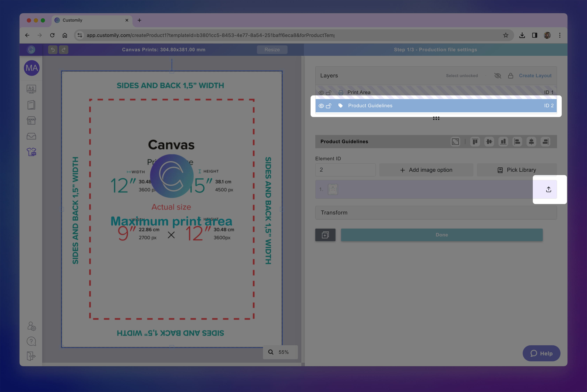Toggle lock on Product Guidelines layer
Viewport: 587px width, 392px height.
coord(329,106)
